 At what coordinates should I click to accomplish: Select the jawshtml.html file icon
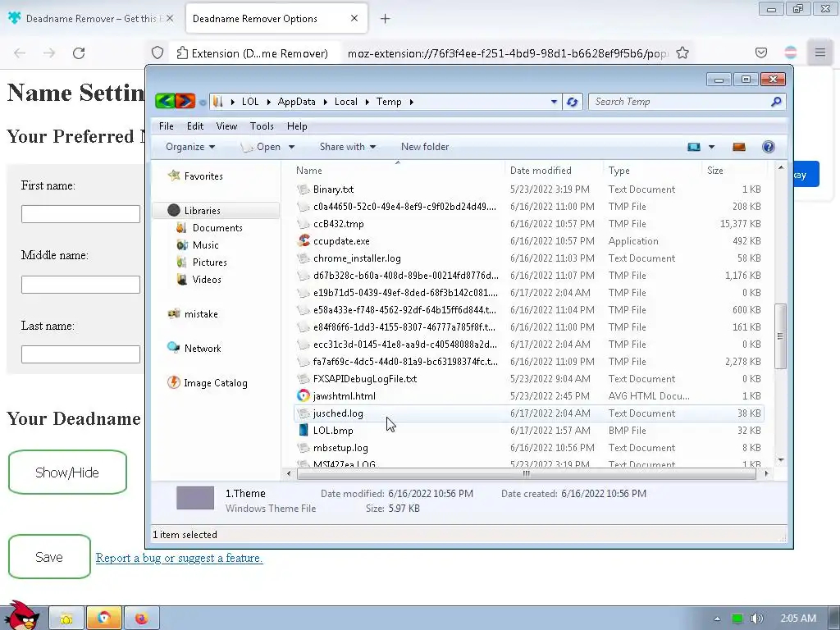[304, 396]
